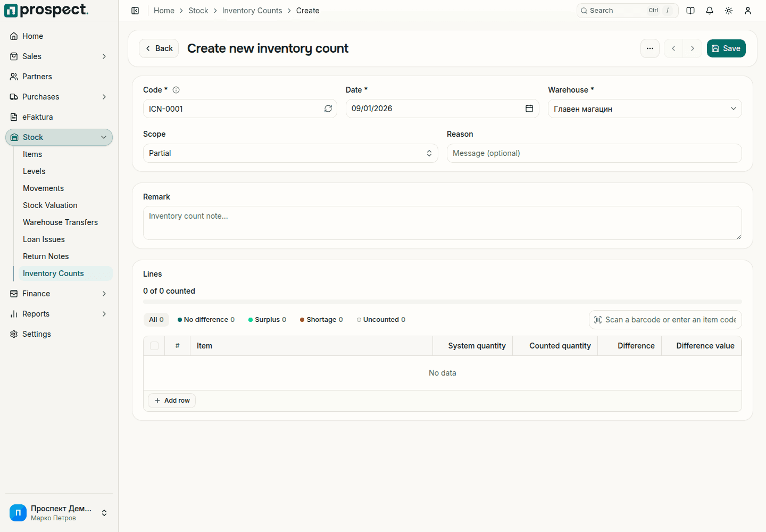
Task: Filter lines by Surplus
Action: tap(268, 320)
